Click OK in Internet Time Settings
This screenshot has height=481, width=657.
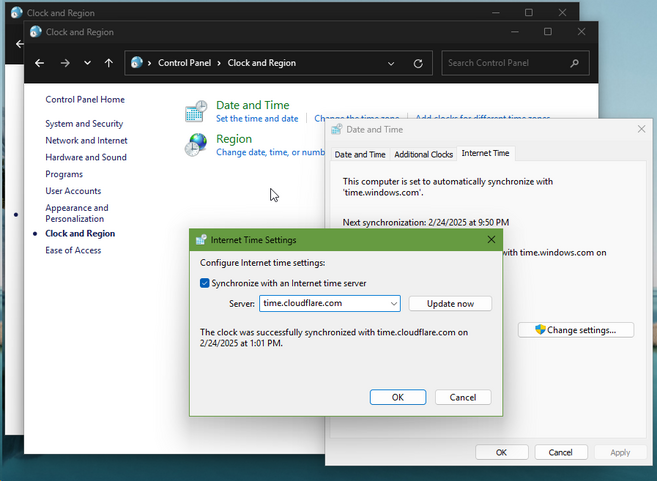click(x=398, y=397)
